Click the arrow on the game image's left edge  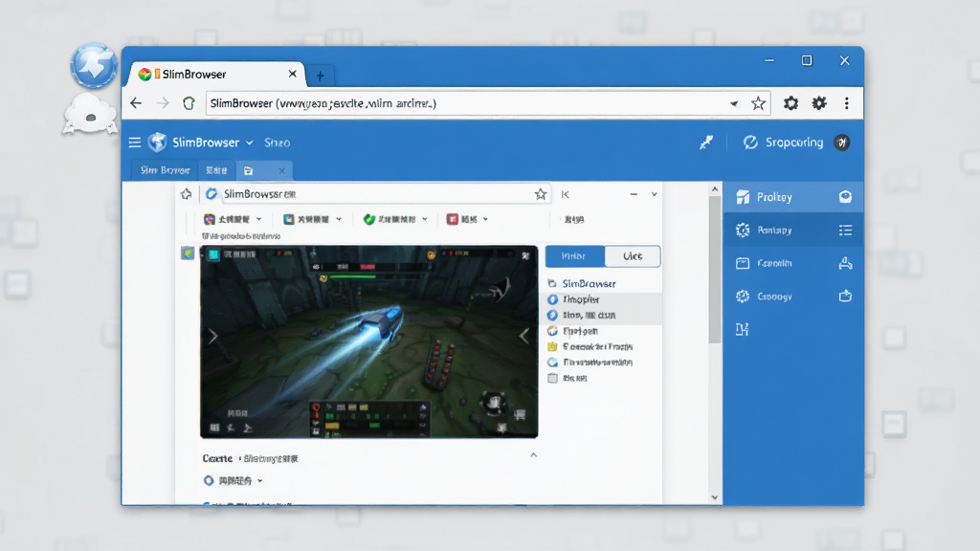pos(213,336)
